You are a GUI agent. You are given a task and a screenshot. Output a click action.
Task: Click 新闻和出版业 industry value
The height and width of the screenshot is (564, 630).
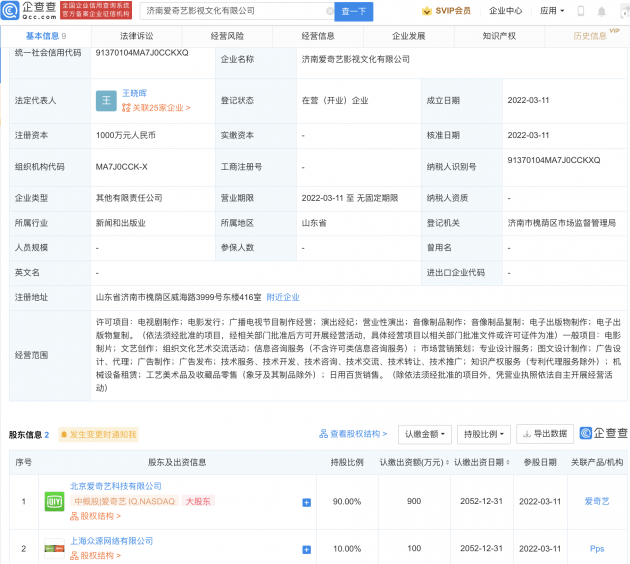pos(121,223)
